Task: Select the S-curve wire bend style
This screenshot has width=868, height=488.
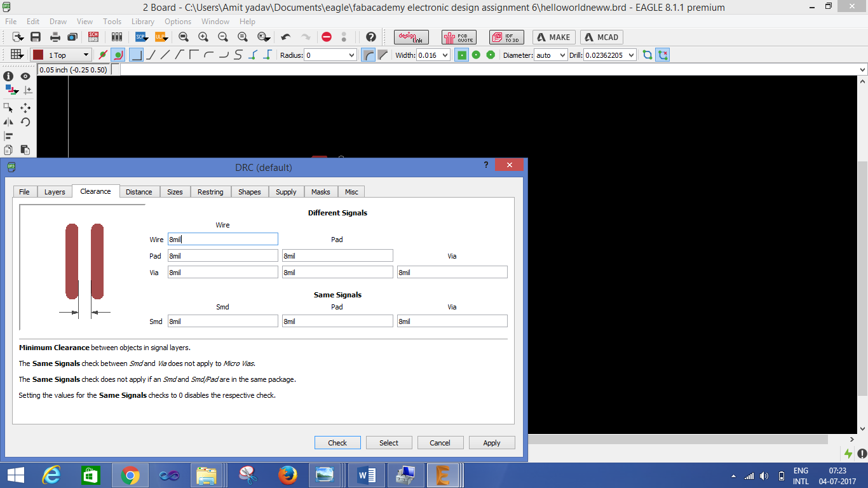Action: [238, 55]
